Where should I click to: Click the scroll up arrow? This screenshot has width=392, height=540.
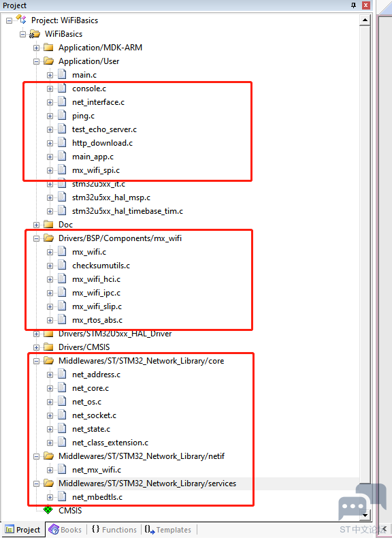tap(365, 20)
